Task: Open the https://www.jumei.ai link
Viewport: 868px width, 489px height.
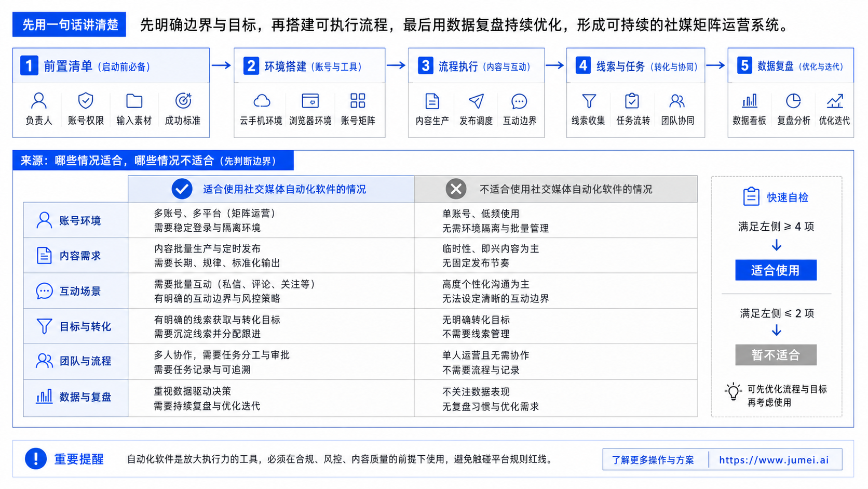Action: click(x=774, y=460)
